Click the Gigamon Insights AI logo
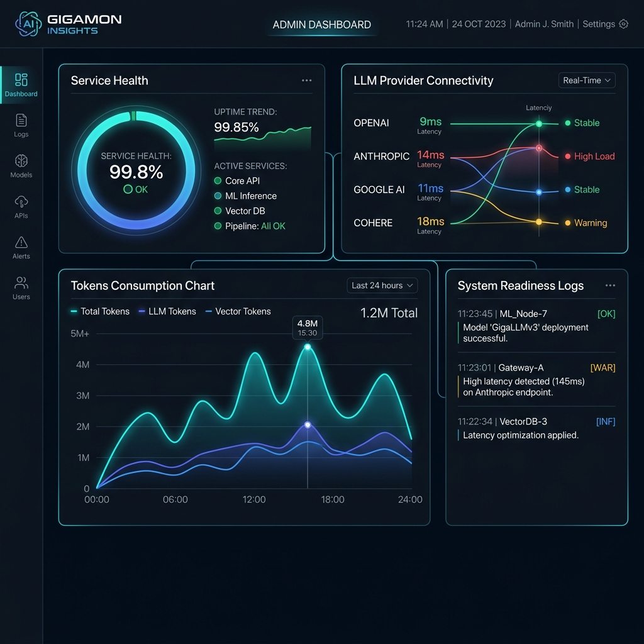 pyautogui.click(x=28, y=24)
